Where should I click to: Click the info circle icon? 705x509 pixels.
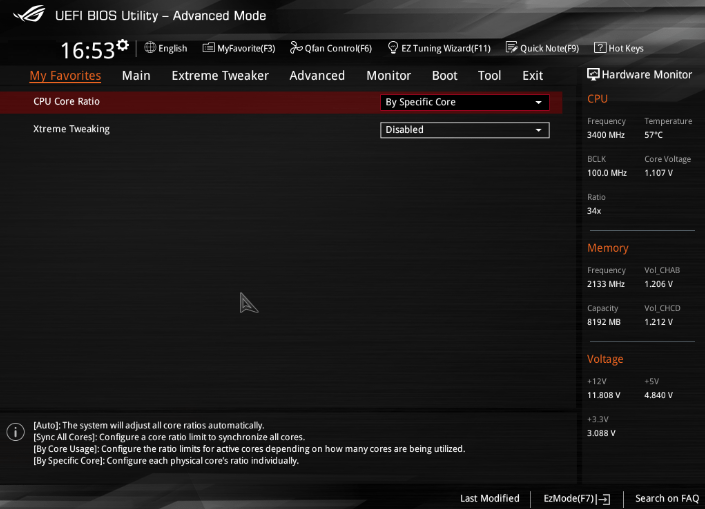click(16, 432)
